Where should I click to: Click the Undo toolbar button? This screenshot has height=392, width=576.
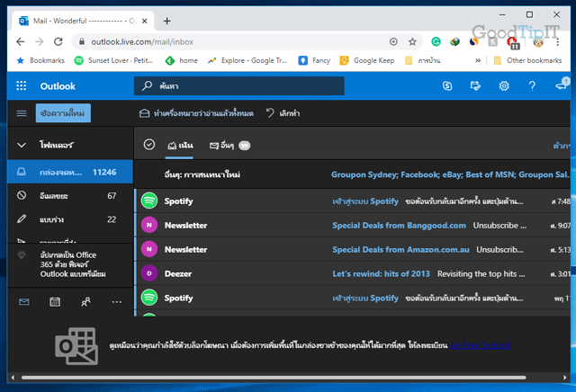[283, 113]
